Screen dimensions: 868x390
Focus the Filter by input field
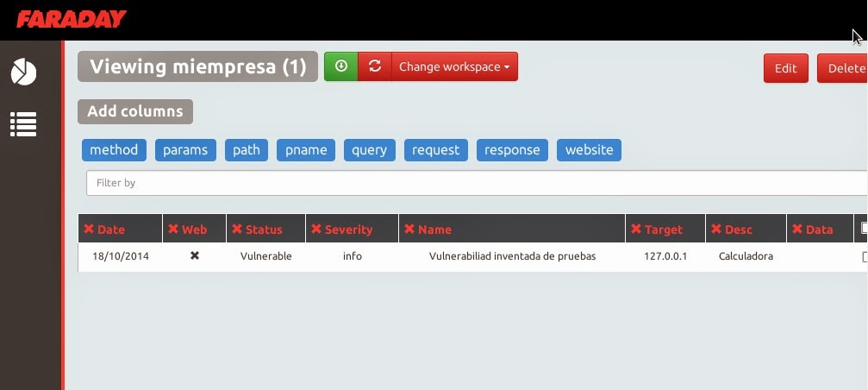(474, 183)
